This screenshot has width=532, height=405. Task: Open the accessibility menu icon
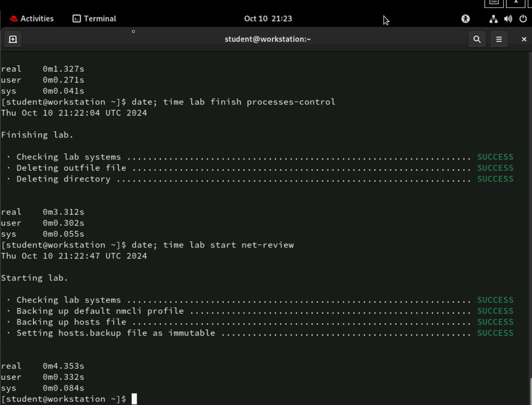[x=465, y=19]
